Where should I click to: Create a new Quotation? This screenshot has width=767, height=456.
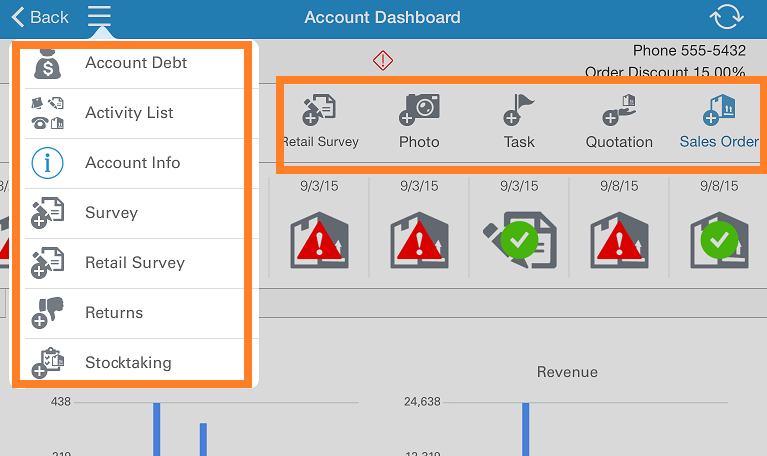click(x=619, y=109)
